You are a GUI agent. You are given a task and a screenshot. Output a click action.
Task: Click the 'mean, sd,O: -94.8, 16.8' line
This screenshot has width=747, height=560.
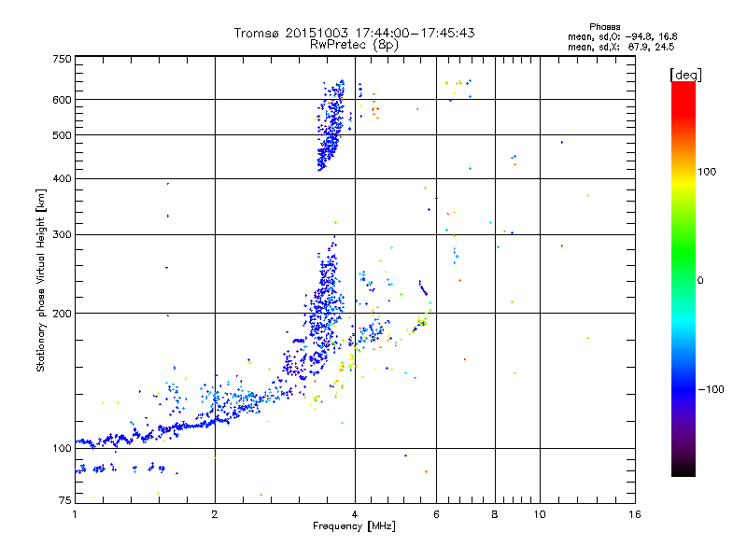click(x=622, y=36)
